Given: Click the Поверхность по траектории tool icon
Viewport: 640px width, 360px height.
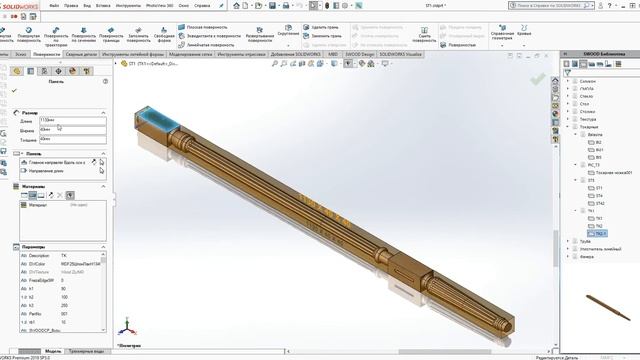Looking at the screenshot, I should tap(56, 30).
